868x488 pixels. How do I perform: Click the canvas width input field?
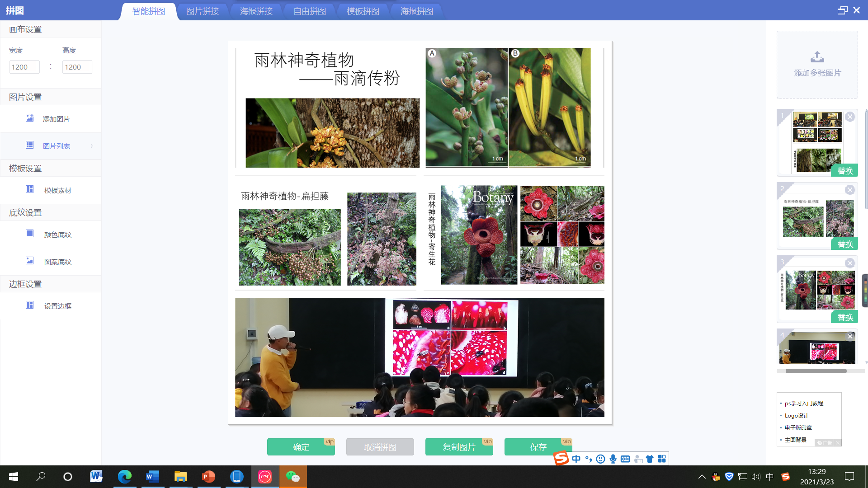24,67
